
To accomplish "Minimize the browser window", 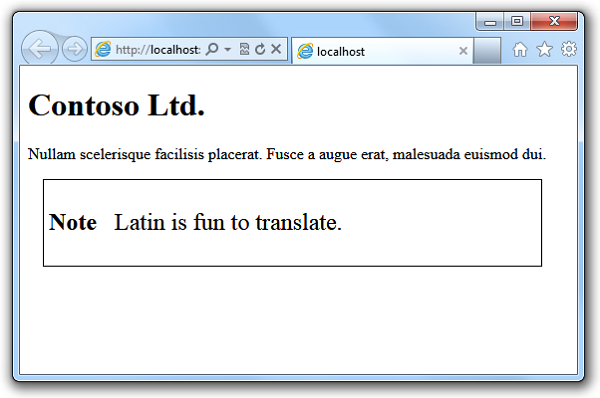I will tap(490, 22).
